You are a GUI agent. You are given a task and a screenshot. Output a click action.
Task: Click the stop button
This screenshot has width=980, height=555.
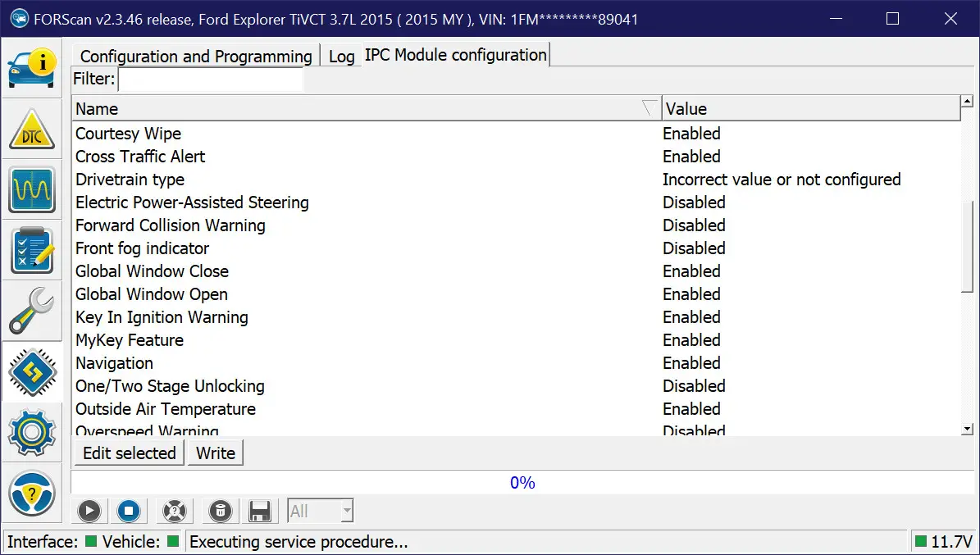click(129, 512)
